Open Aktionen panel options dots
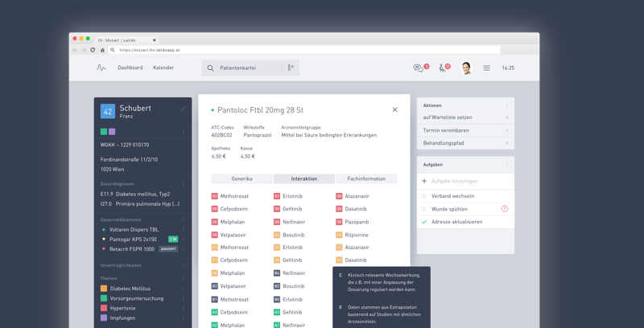The height and width of the screenshot is (328, 644). [507, 105]
